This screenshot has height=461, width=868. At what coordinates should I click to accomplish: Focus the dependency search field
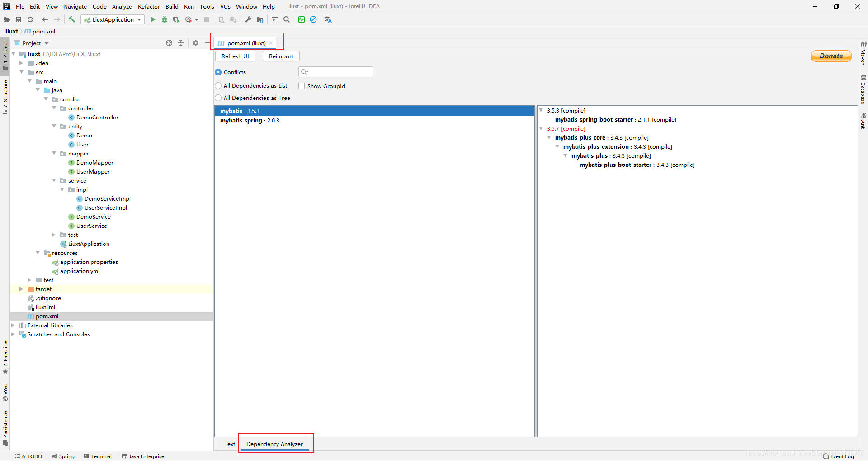point(335,72)
